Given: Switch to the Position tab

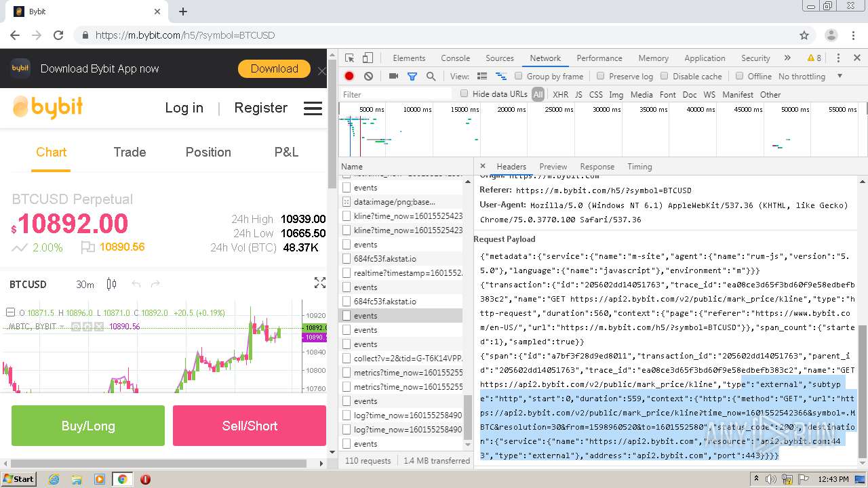Looking at the screenshot, I should pyautogui.click(x=208, y=152).
